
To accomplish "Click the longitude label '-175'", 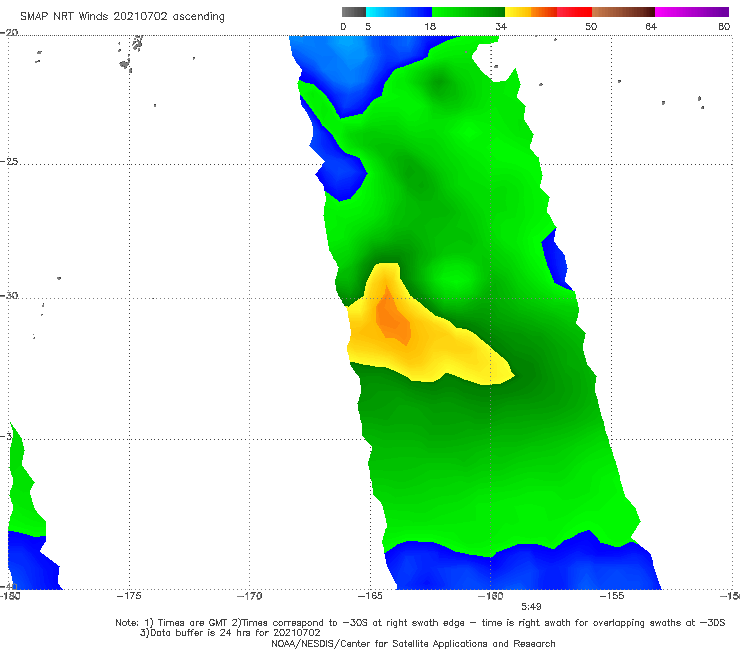I will tap(129, 596).
